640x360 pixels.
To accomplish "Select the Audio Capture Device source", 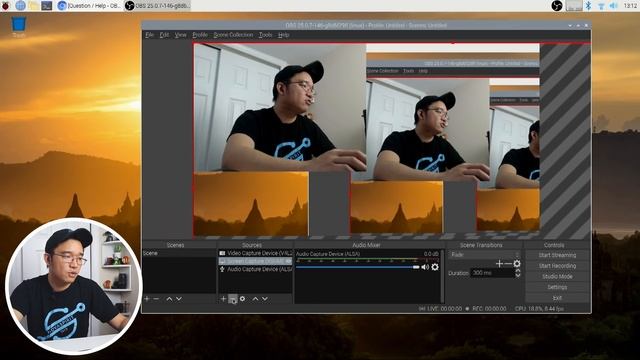I will click(x=255, y=269).
